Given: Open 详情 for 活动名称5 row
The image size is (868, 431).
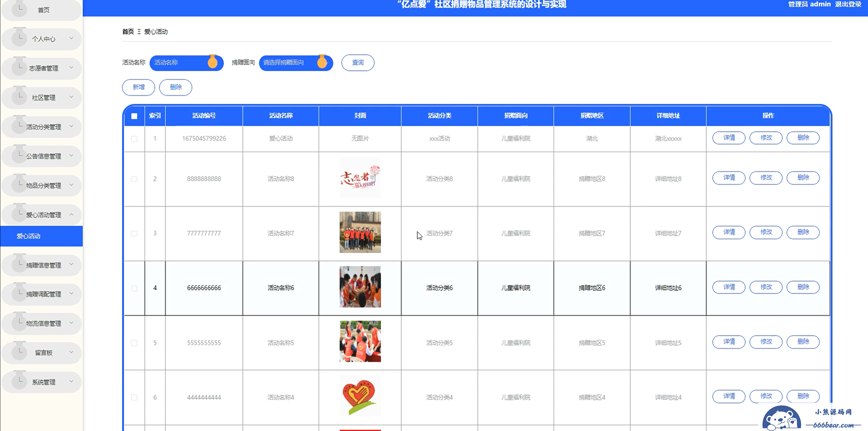Looking at the screenshot, I should 729,342.
